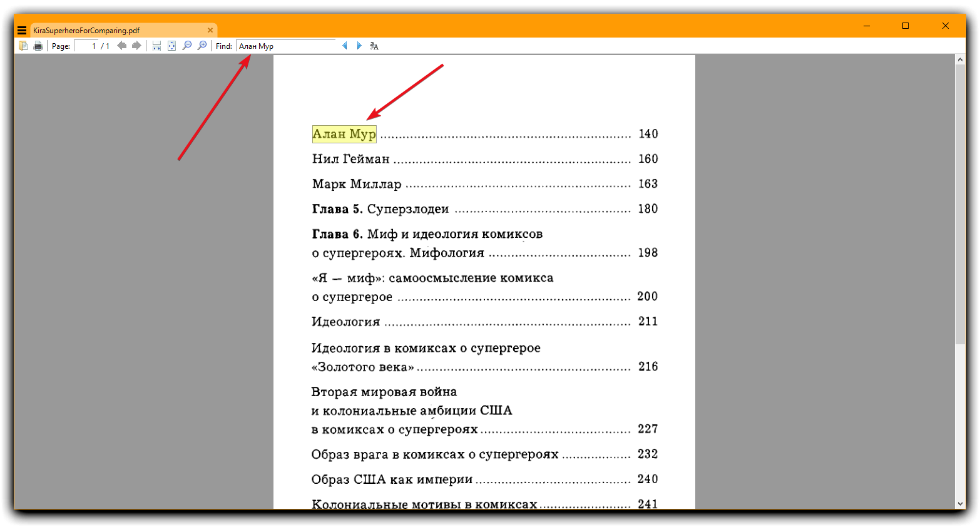Image resolution: width=980 pixels, height=527 pixels.
Task: Click the text Марк Миллар
Action: pyautogui.click(x=357, y=184)
